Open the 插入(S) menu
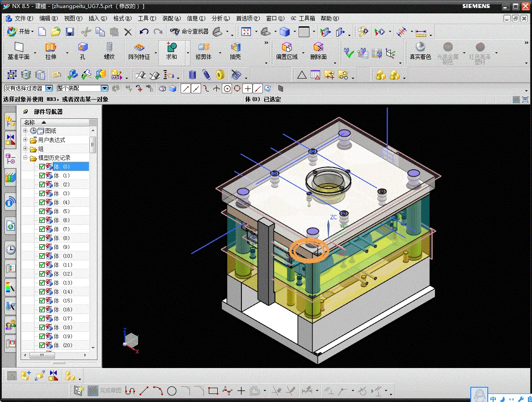This screenshot has width=532, height=402. 98,18
